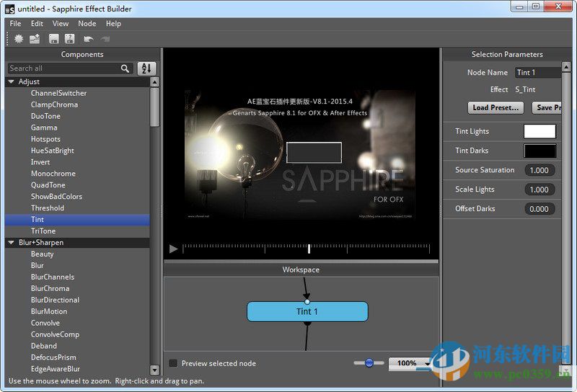Click the Tint Darks black color swatch

click(539, 151)
